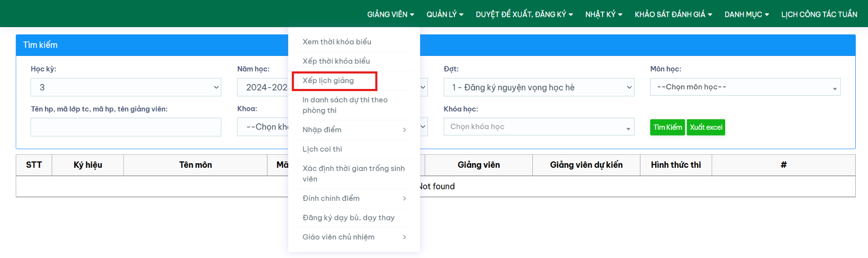Click Giảng viên dự kiến column header
This screenshot has width=868, height=258.
(x=586, y=165)
